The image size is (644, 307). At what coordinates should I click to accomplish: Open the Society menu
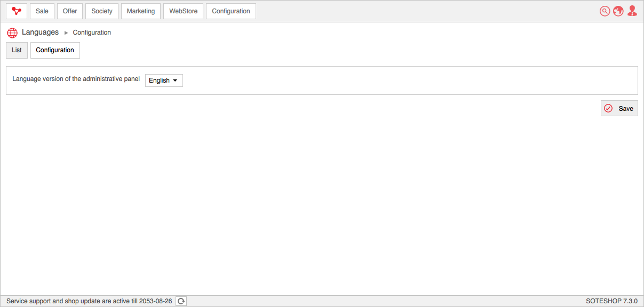pos(102,11)
